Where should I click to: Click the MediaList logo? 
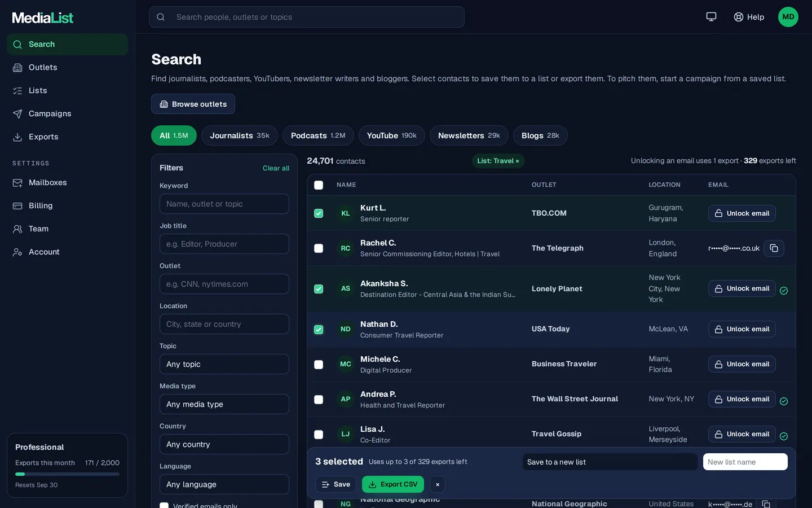43,17
